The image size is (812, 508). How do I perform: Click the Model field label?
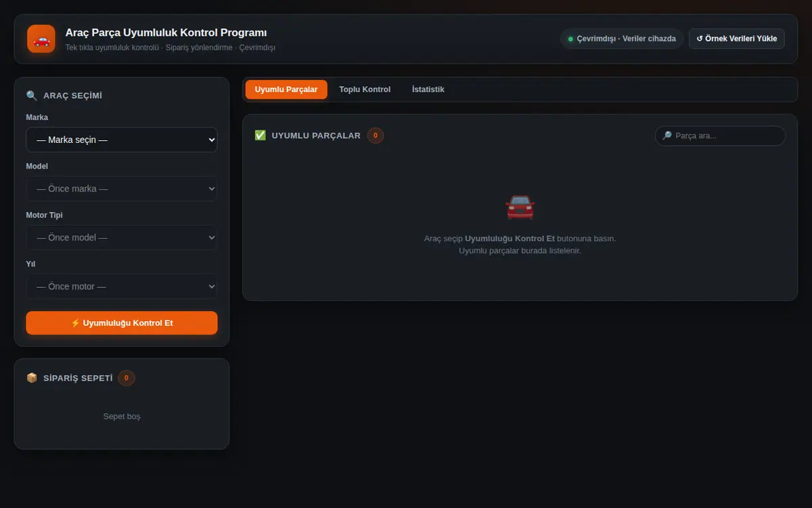[x=37, y=166]
